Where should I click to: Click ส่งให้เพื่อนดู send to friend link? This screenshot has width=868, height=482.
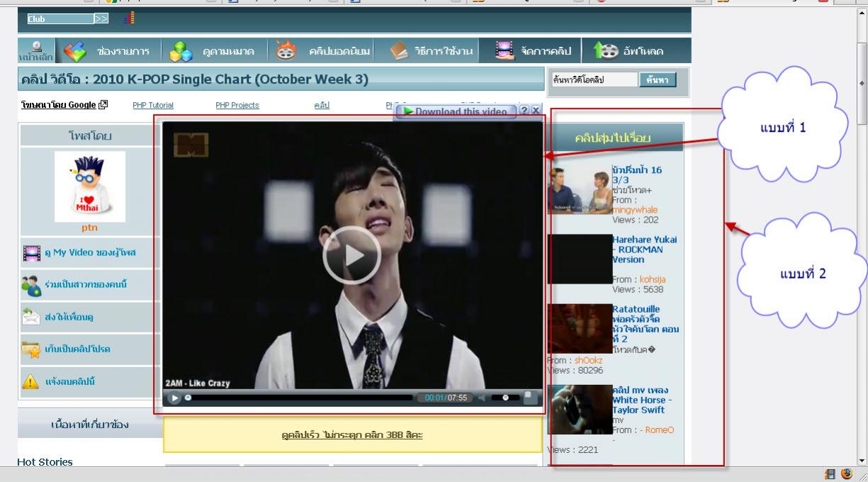pyautogui.click(x=69, y=317)
